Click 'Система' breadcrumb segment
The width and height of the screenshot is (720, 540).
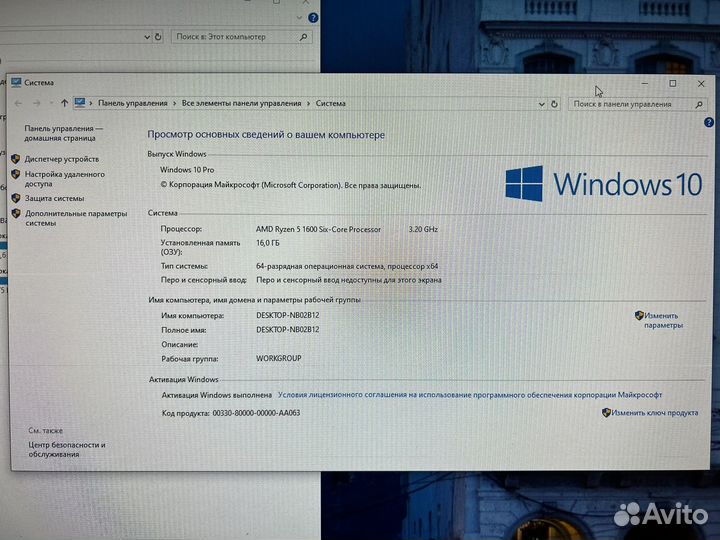(x=331, y=103)
